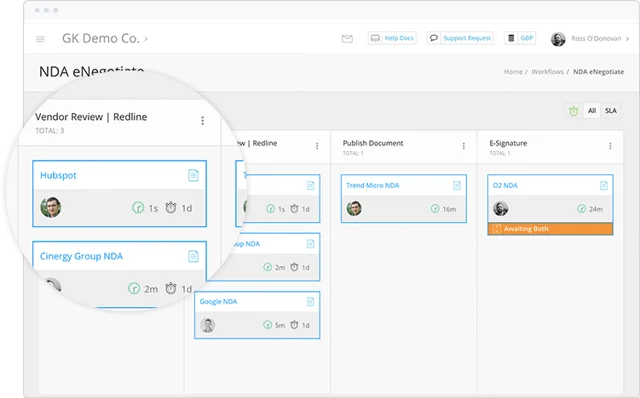The width and height of the screenshot is (640, 398).
Task: Click Hubspot card green elapsed-time icon
Action: coord(138,208)
